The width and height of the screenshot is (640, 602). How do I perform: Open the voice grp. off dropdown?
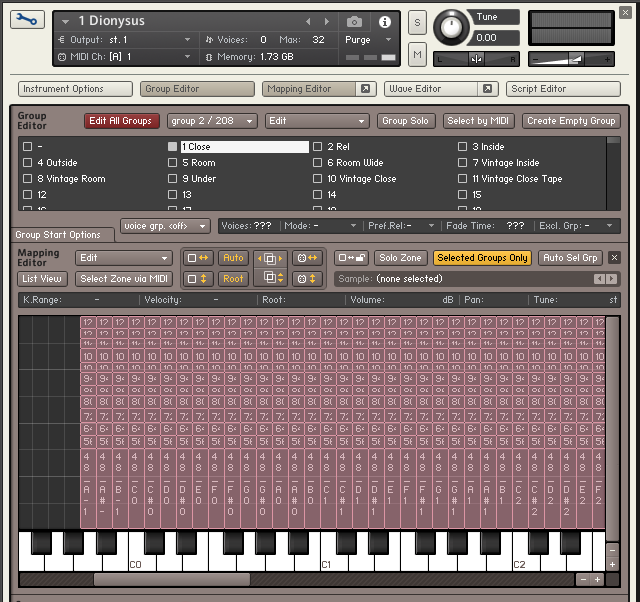click(x=165, y=226)
